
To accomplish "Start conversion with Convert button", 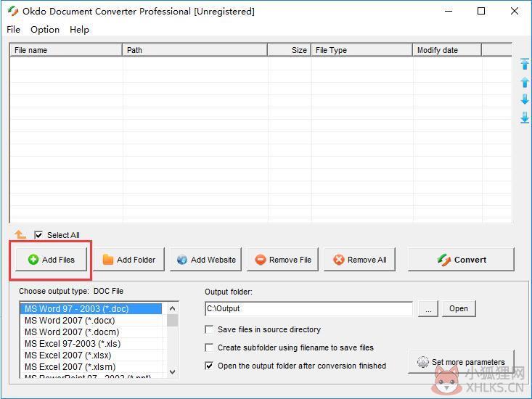I will click(461, 260).
